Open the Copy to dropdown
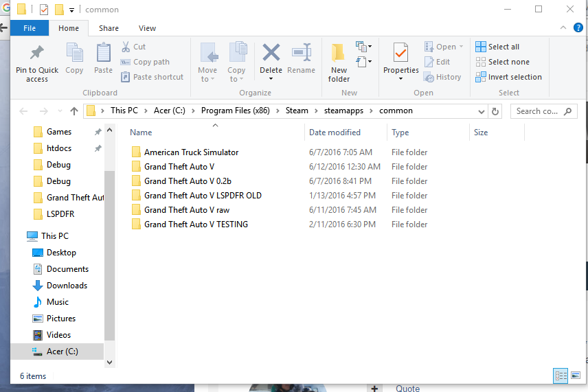 tap(236, 62)
